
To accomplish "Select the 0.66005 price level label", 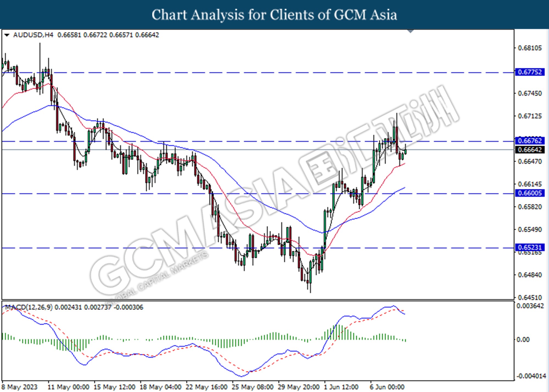I will click(x=530, y=193).
